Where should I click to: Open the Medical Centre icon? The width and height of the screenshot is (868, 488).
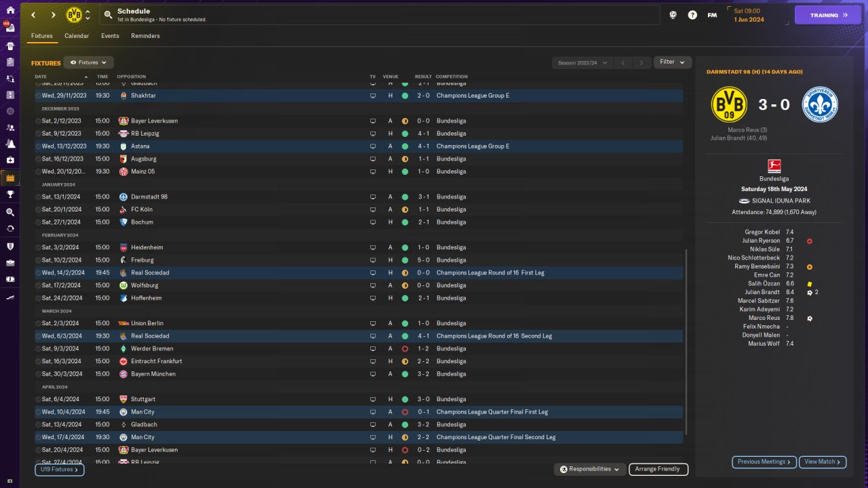click(10, 160)
